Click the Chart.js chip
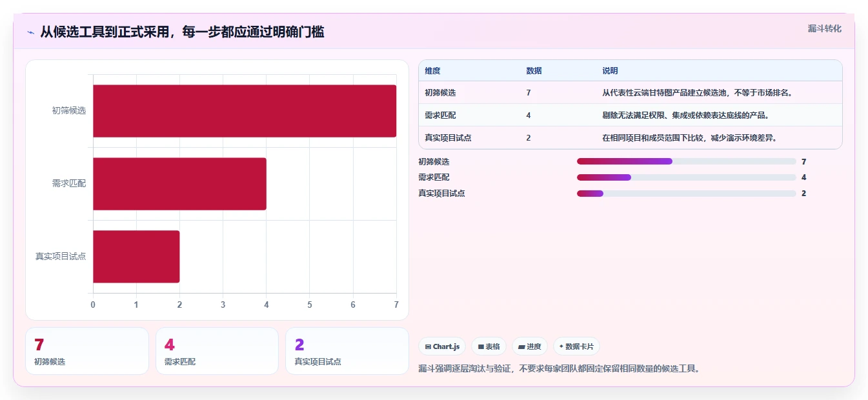868x400 pixels. pos(442,346)
